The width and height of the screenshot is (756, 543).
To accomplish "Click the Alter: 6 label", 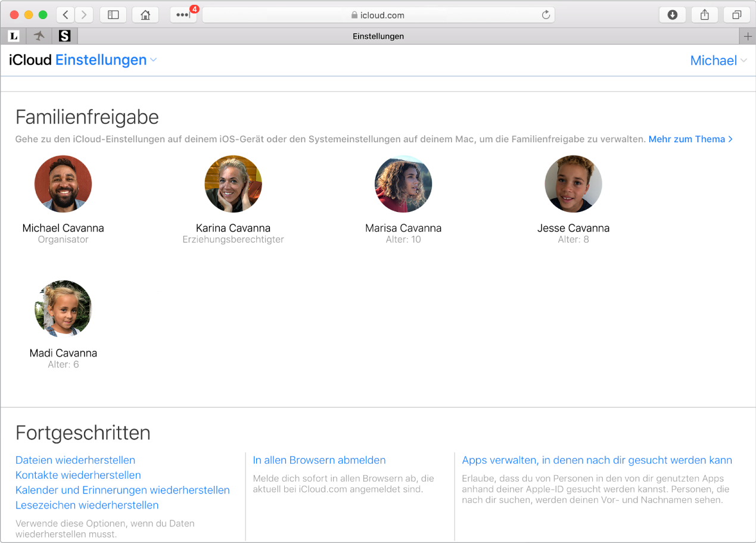I will point(63,364).
